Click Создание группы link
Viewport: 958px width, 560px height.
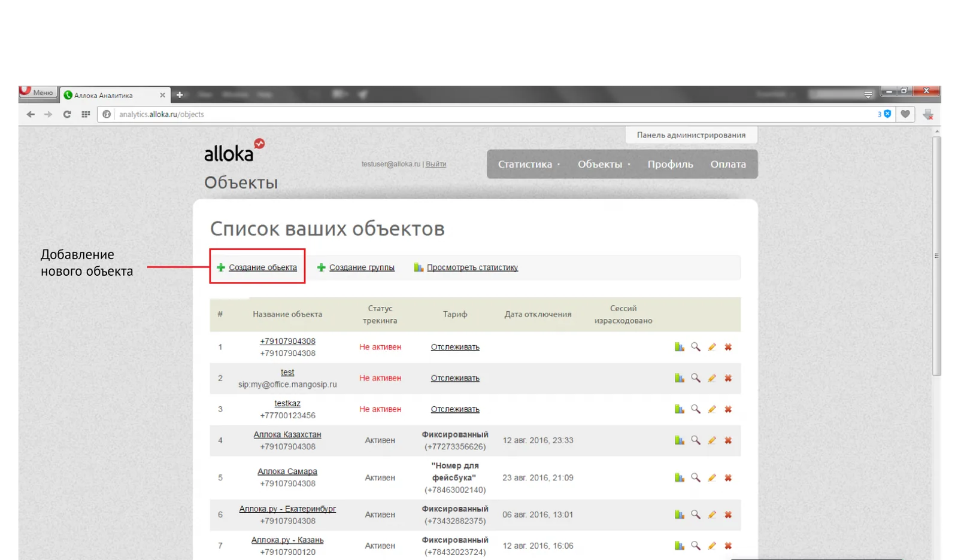tap(362, 267)
